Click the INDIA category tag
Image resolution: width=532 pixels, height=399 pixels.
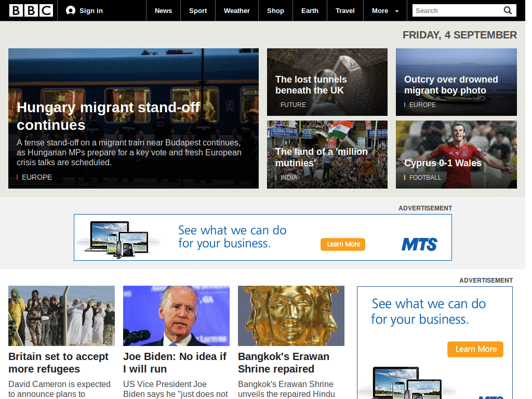point(289,178)
